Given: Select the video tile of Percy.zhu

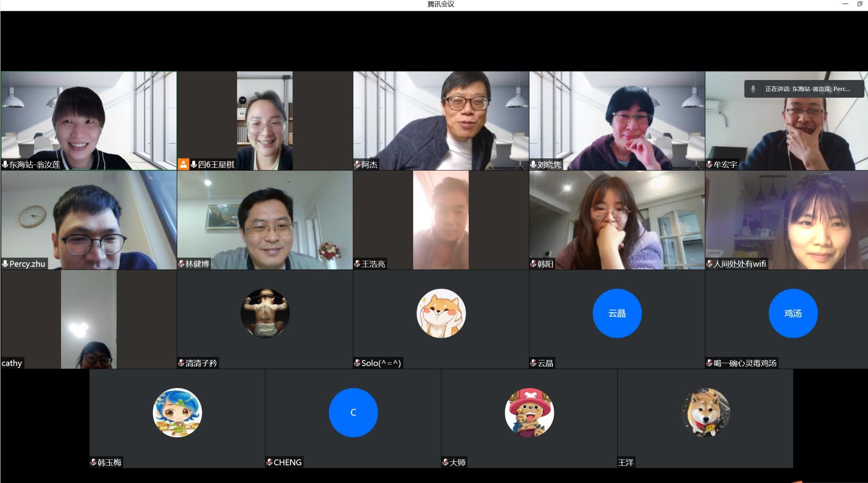Looking at the screenshot, I should coord(89,220).
